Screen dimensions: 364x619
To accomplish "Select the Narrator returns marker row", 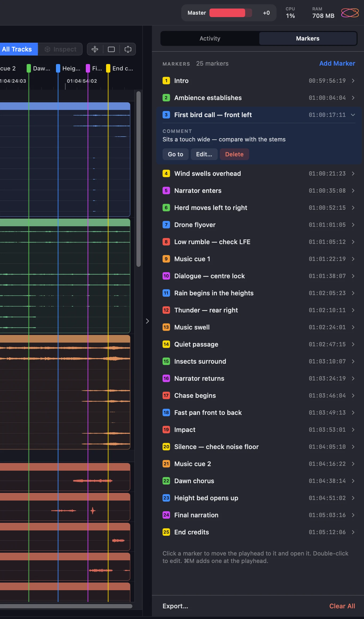I will (x=258, y=378).
